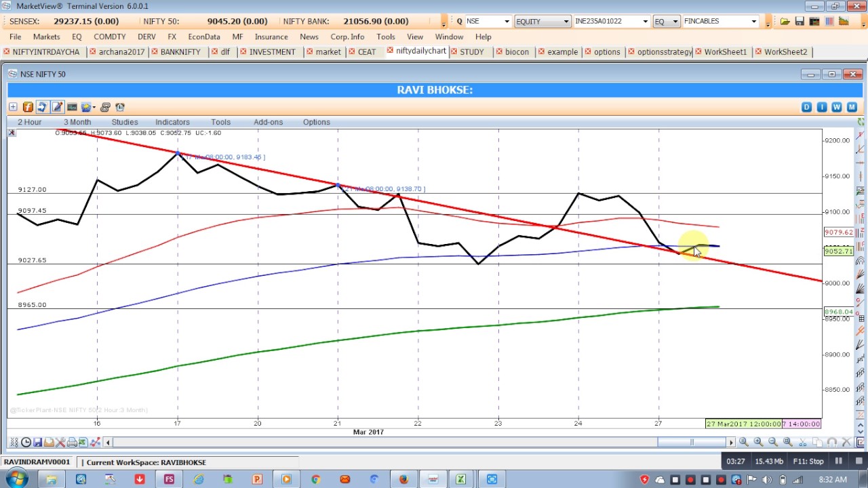Click the Windows Start button
Viewport: 868px width, 488px height.
16,479
